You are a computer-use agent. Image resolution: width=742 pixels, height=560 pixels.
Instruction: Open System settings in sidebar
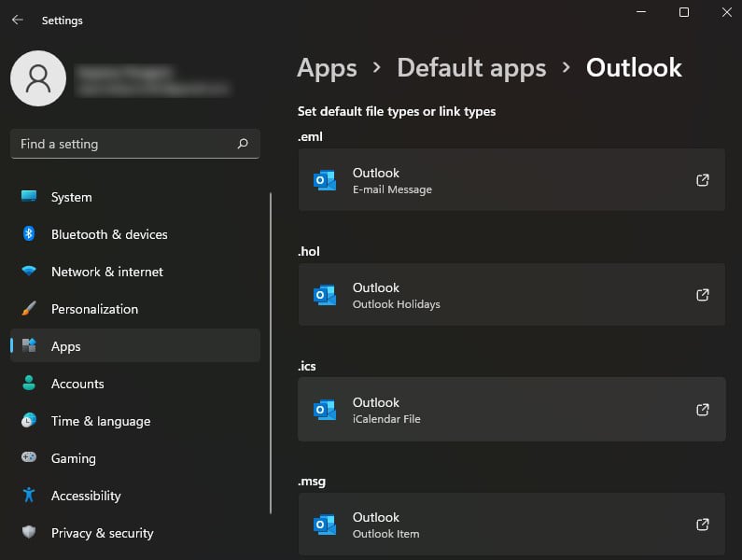point(71,197)
